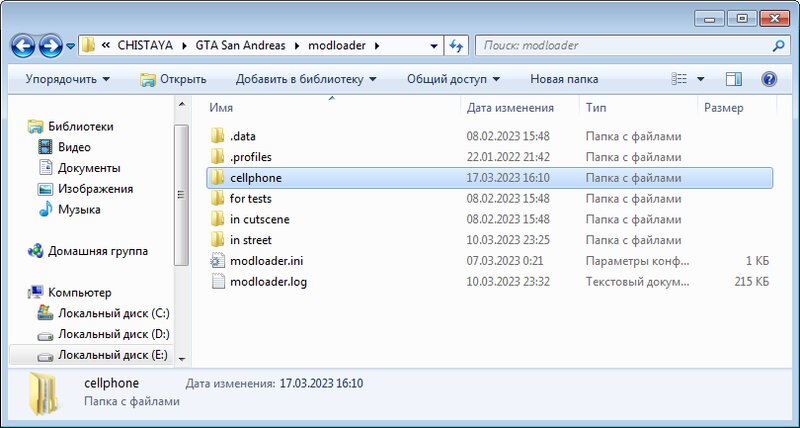Open Добавить в библиотеку menu
The width and height of the screenshot is (800, 428).
(x=306, y=79)
